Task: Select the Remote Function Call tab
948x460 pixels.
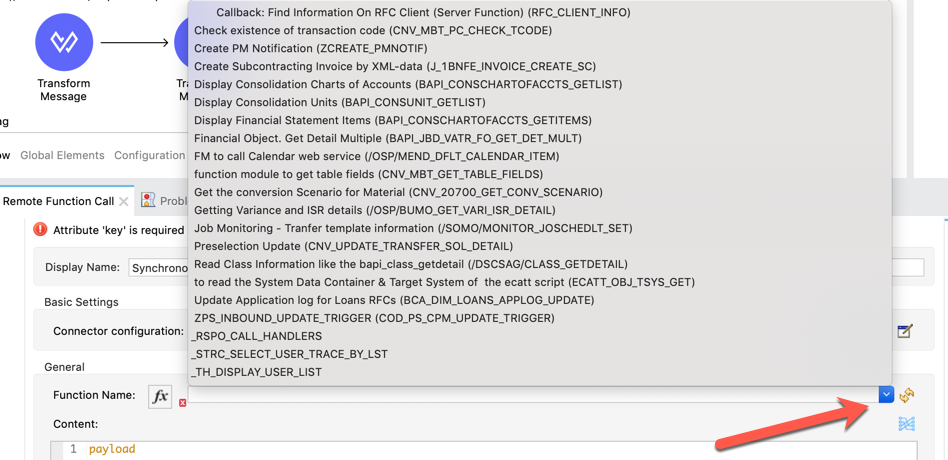Action: [x=58, y=201]
